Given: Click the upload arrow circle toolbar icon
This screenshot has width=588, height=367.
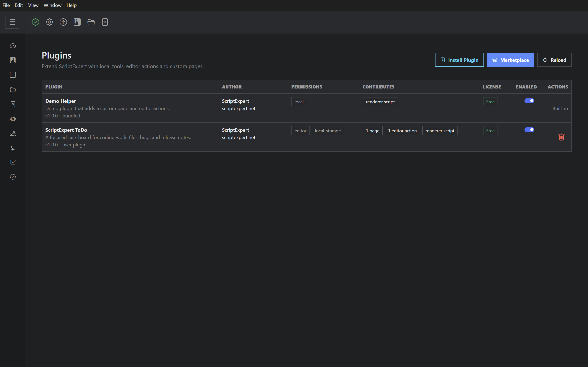Looking at the screenshot, I should click(63, 22).
